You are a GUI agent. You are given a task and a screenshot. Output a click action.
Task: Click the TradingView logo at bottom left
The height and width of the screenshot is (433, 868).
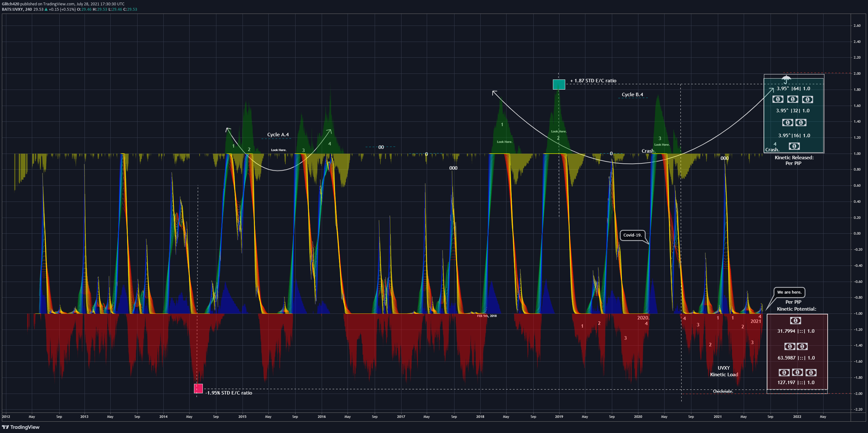[x=21, y=427]
